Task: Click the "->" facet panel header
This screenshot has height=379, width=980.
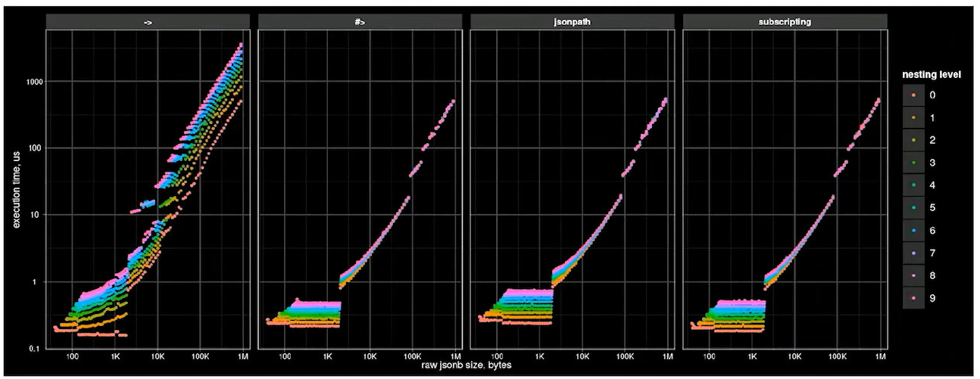Action: pyautogui.click(x=148, y=22)
